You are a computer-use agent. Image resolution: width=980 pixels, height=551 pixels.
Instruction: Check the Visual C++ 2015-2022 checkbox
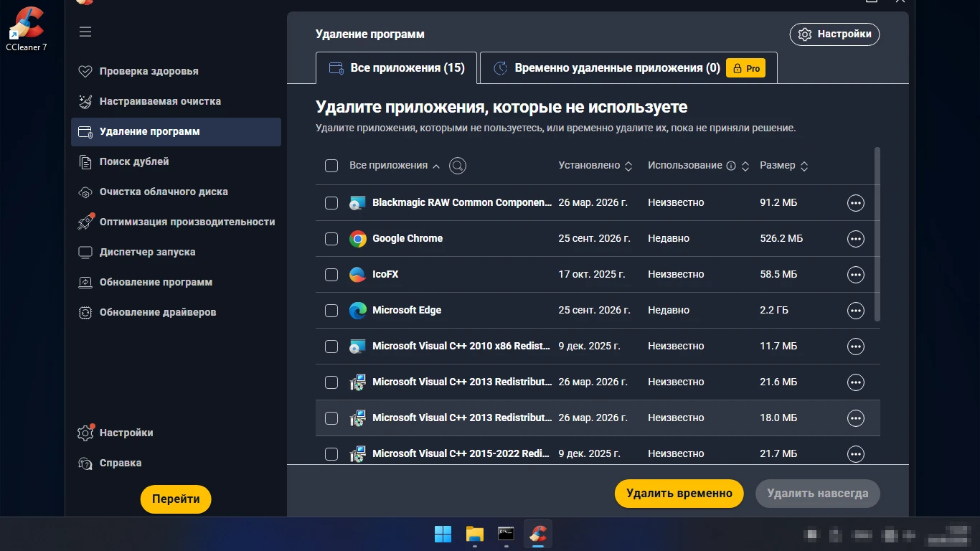tap(331, 454)
